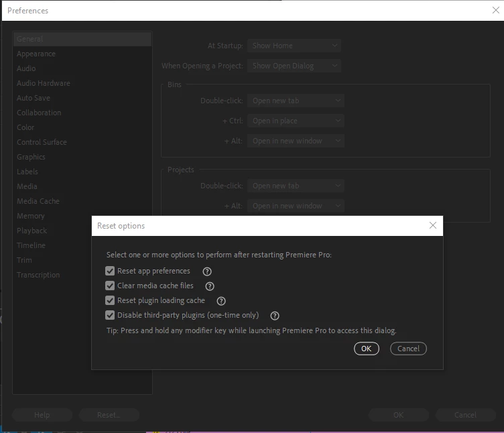This screenshot has height=433, width=504.
Task: Open help for Clear media cache files
Action: pos(210,286)
